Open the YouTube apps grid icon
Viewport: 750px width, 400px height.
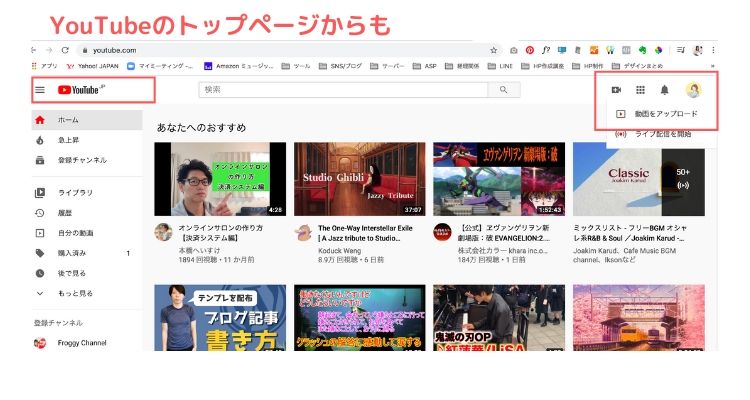(640, 89)
